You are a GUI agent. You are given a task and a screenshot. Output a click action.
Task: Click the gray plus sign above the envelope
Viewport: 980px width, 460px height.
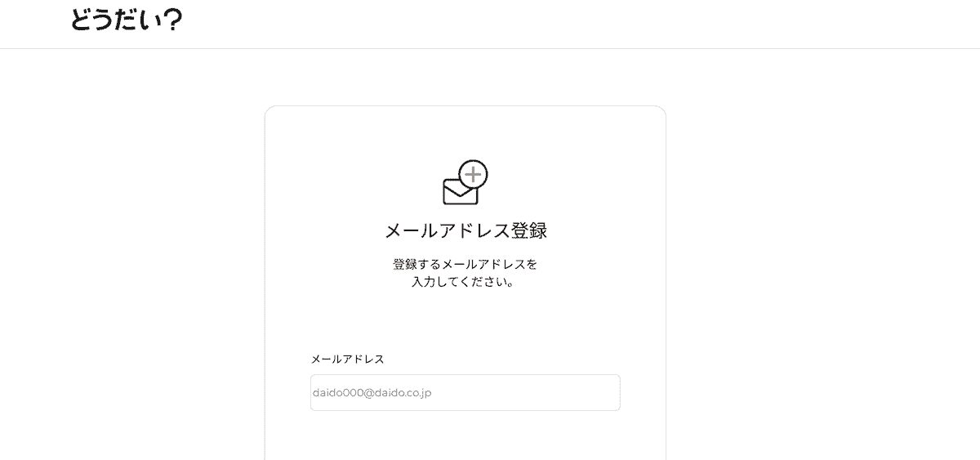pos(473,175)
